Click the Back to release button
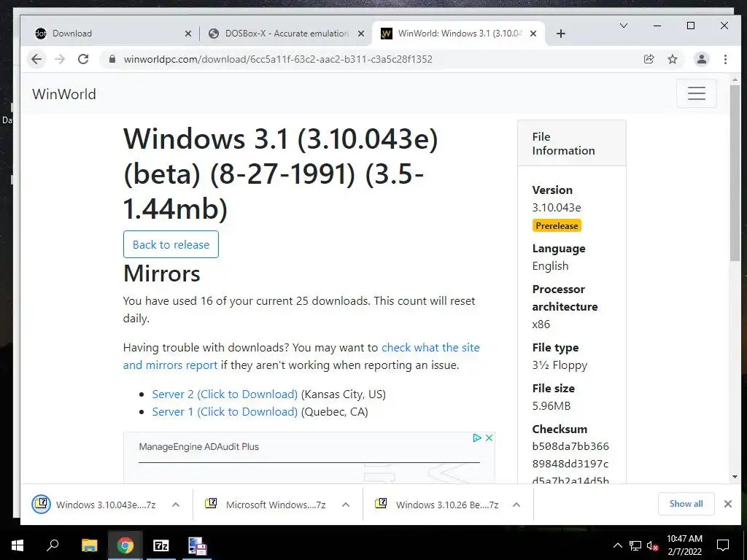 (171, 244)
